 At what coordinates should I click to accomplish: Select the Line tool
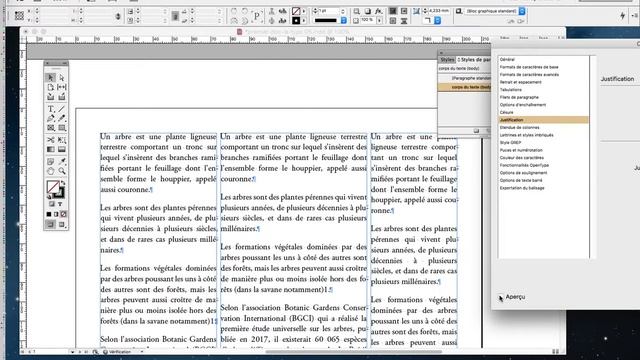tap(62, 109)
